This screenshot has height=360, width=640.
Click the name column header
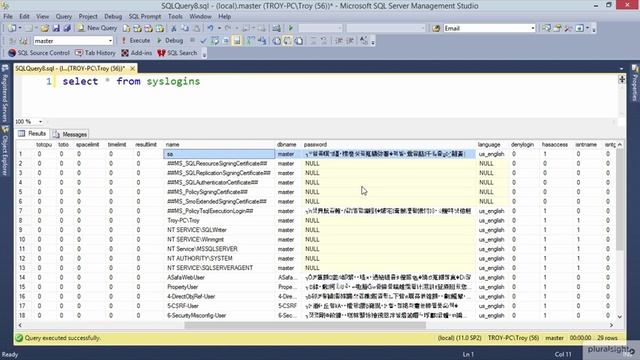[219, 144]
